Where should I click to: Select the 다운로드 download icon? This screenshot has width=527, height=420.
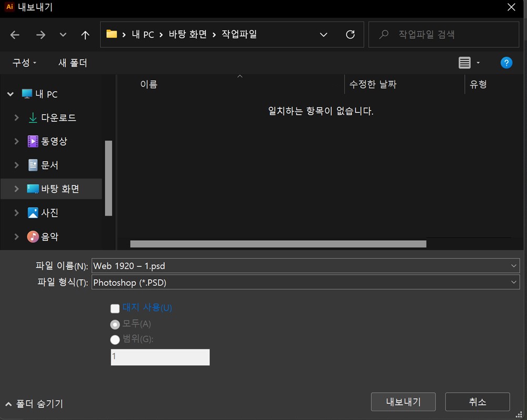click(x=33, y=118)
